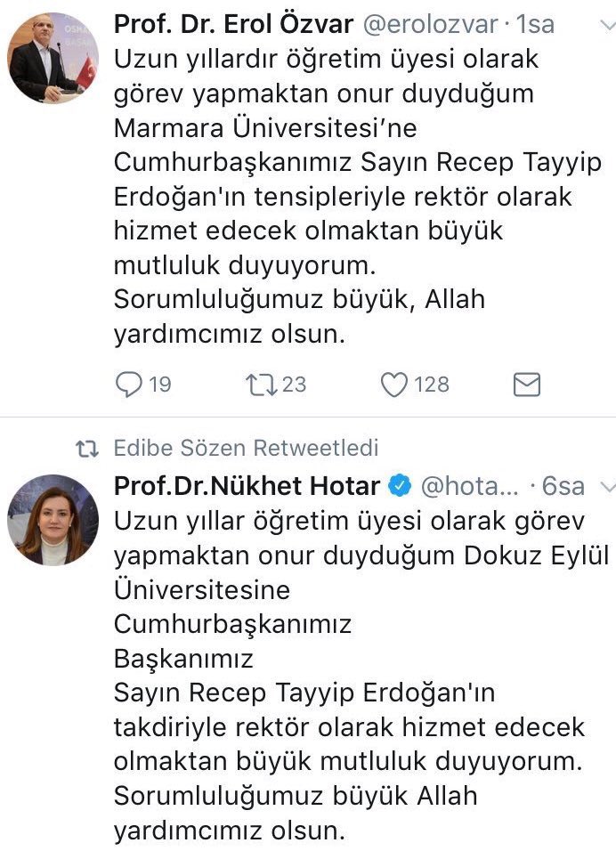Viewport: 616px width, 851px height.
Task: Open Nükhet Hotar's profile picture
Action: point(53,520)
